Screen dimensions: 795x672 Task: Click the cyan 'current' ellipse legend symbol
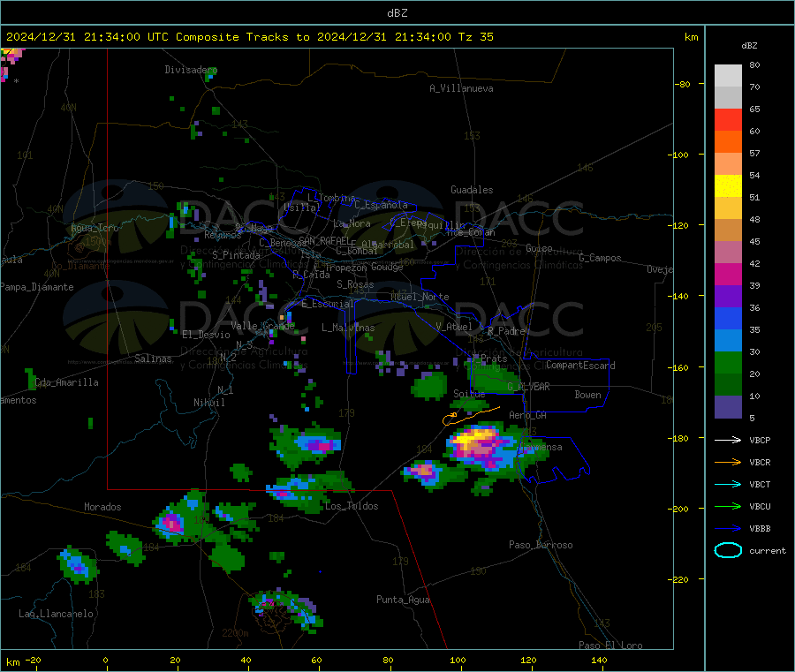pyautogui.click(x=728, y=550)
